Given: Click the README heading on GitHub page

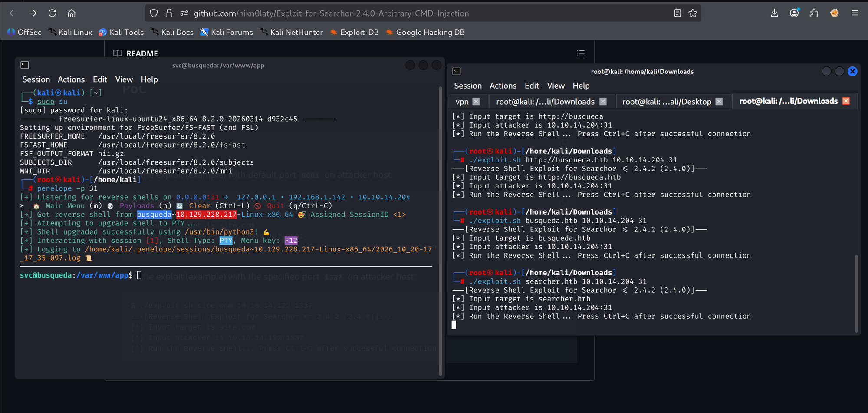Looking at the screenshot, I should point(142,53).
